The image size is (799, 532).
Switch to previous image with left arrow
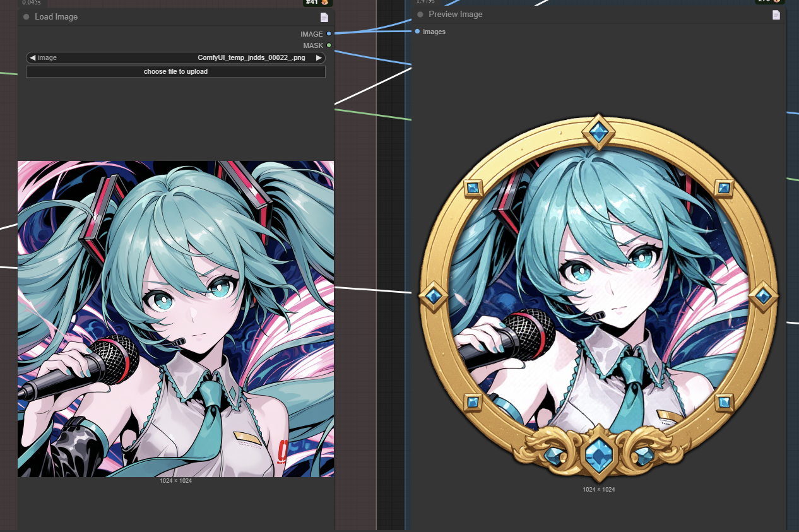[x=32, y=58]
